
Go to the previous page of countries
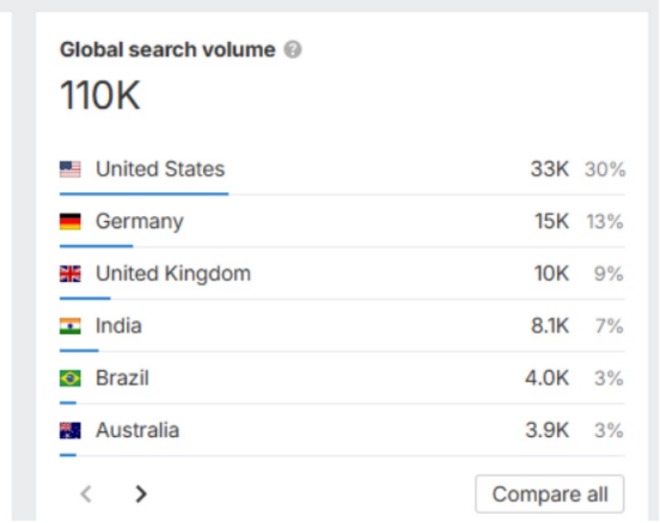(x=86, y=494)
